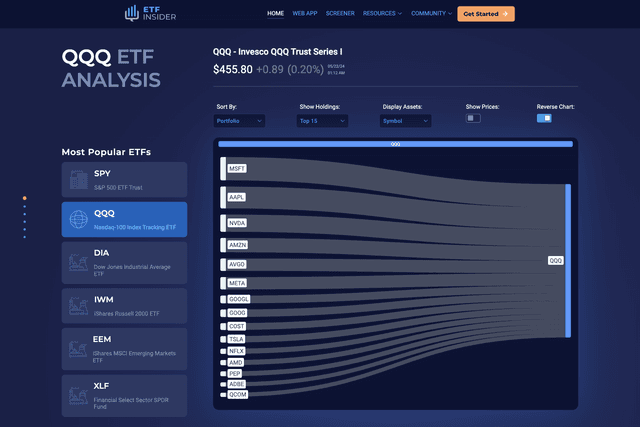Click the QQQ label at chart right

556,260
